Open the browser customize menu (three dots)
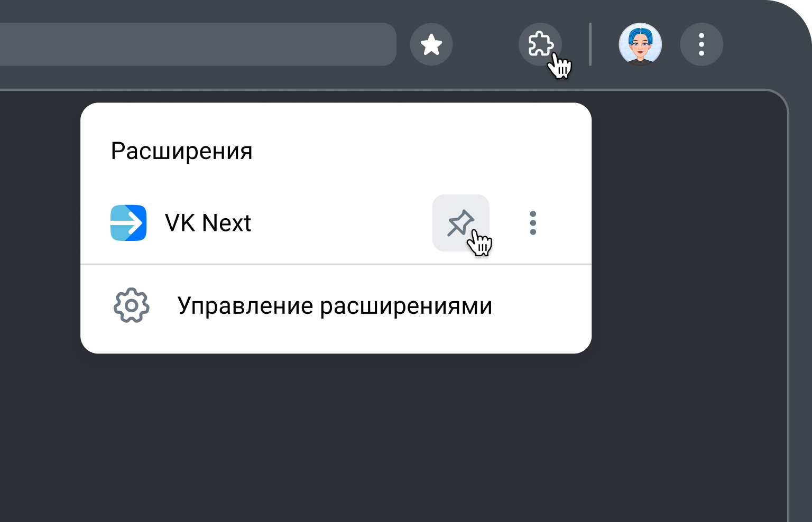This screenshot has height=522, width=812. click(702, 44)
